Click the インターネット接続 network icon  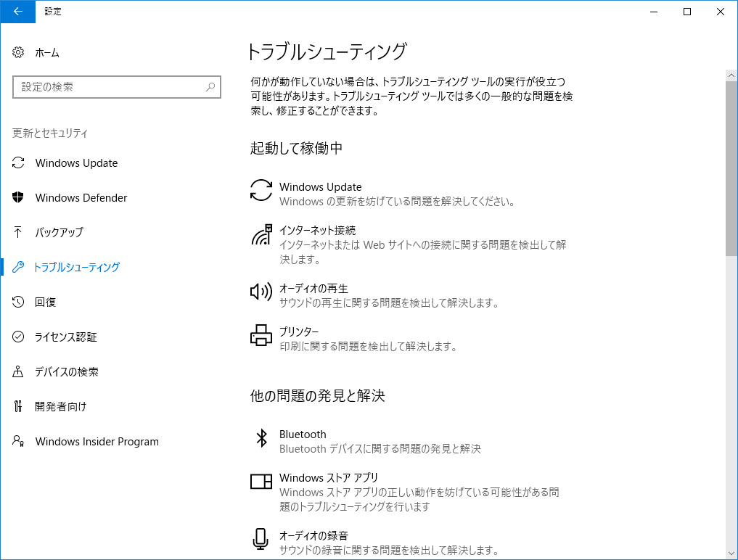click(261, 234)
